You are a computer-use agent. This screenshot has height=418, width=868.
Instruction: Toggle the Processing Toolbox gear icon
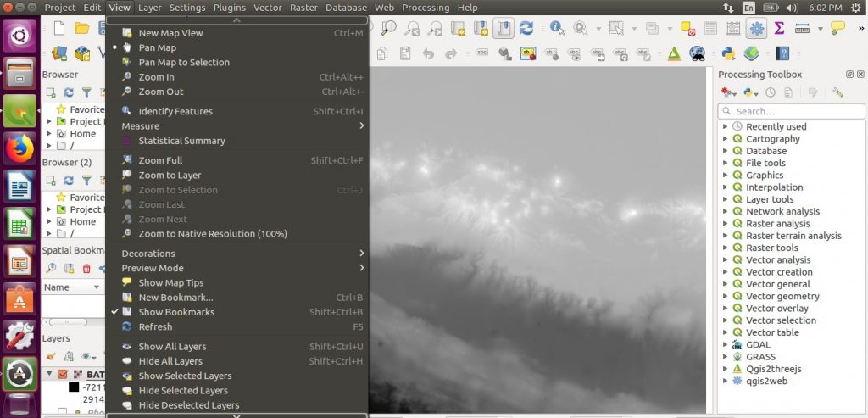point(756,28)
